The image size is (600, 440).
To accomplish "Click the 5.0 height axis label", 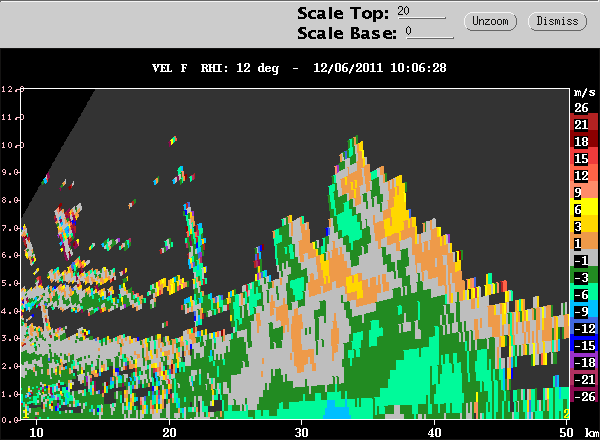I will click(11, 283).
